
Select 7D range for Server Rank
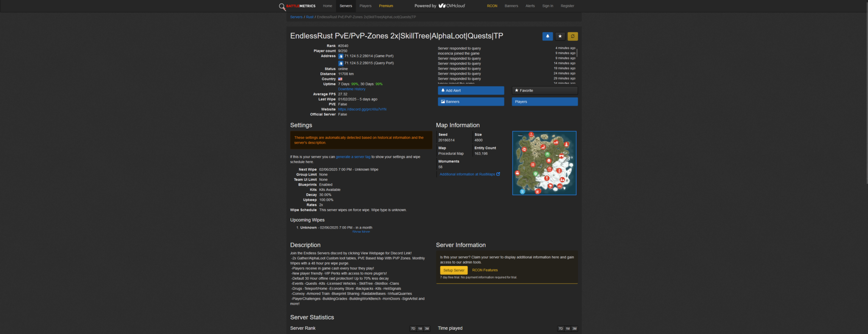pos(413,329)
